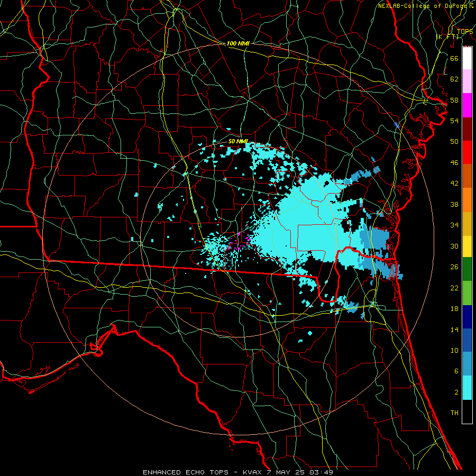Viewport: 476px width, 476px height.
Task: Select the dark green legend swatch
Action: pyautogui.click(x=467, y=269)
